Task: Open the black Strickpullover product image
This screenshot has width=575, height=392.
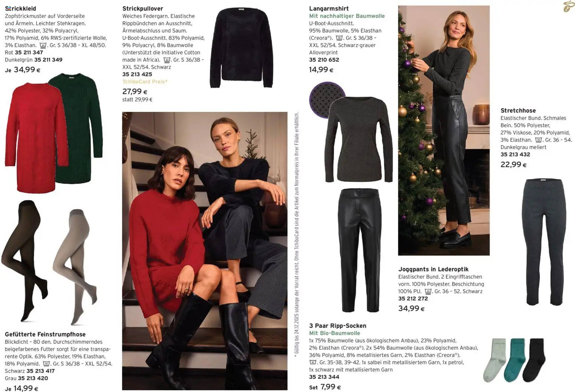Action: [242, 47]
